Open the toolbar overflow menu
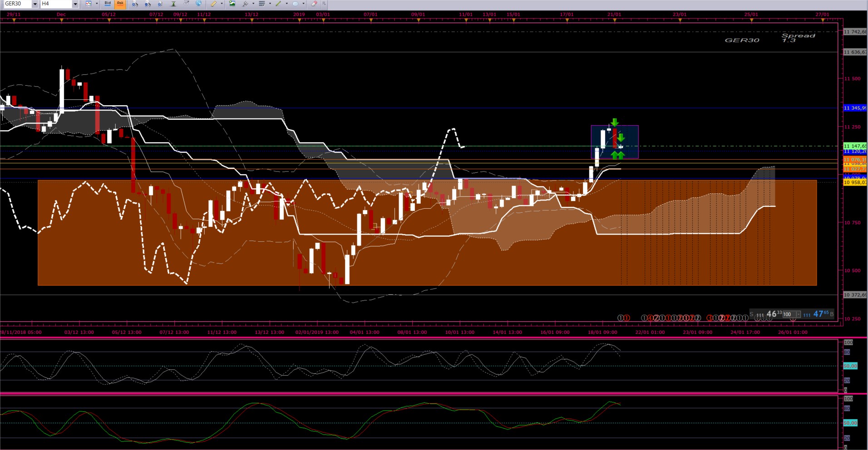This screenshot has height=450, width=868. [324, 4]
